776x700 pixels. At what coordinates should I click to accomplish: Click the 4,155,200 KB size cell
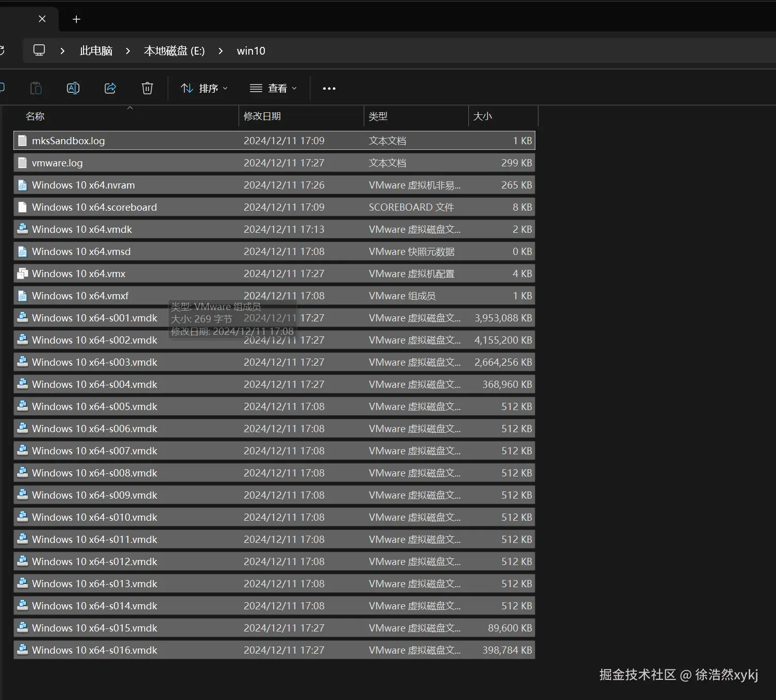click(503, 340)
